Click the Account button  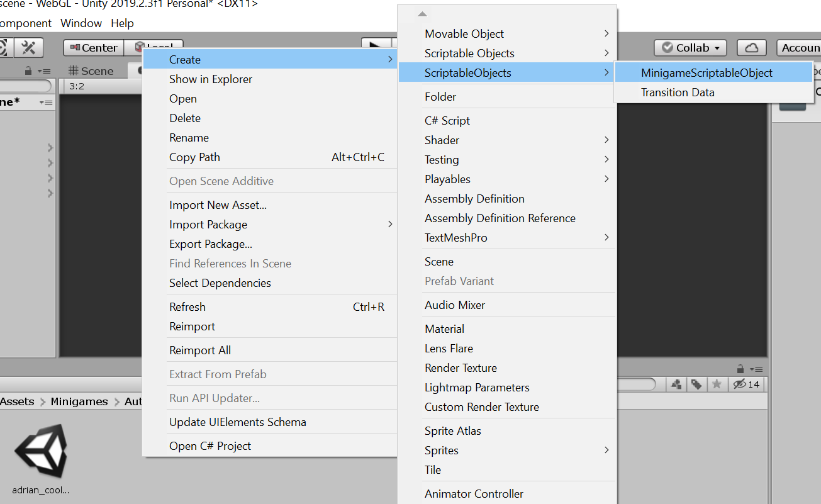(x=799, y=48)
